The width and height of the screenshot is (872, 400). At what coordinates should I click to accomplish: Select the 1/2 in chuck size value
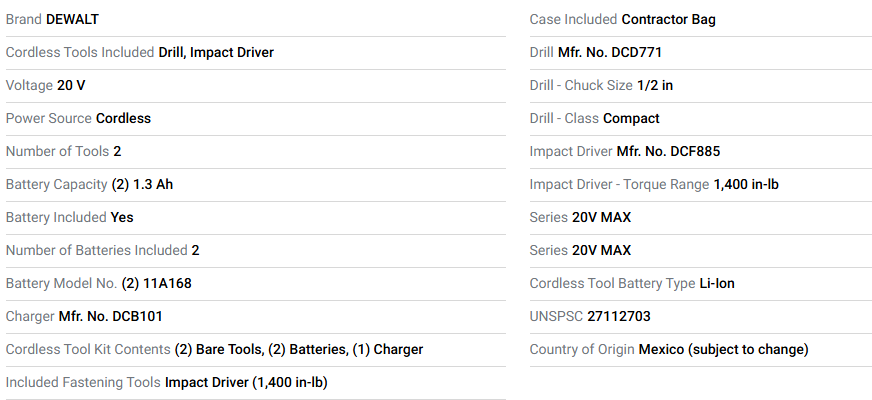pyautogui.click(x=655, y=85)
